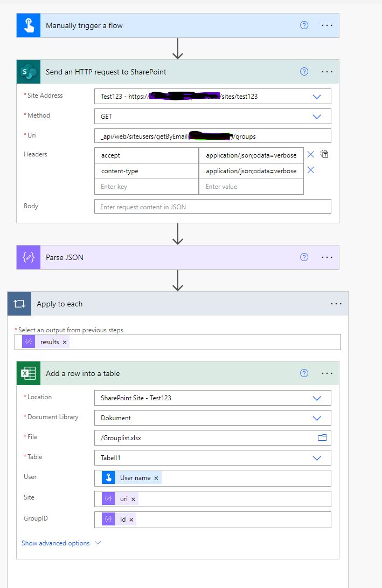
Task: Expand the Table dropdown showing Tabell1
Action: 317,458
